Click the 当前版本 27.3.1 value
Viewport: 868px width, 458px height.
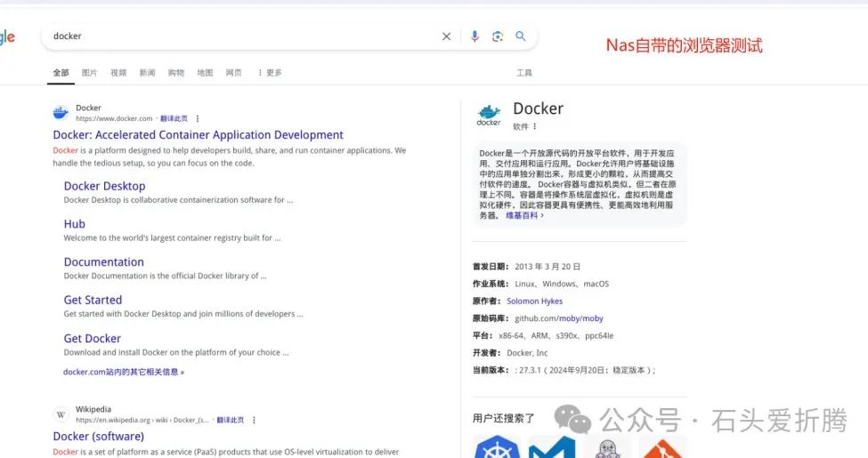coord(585,370)
